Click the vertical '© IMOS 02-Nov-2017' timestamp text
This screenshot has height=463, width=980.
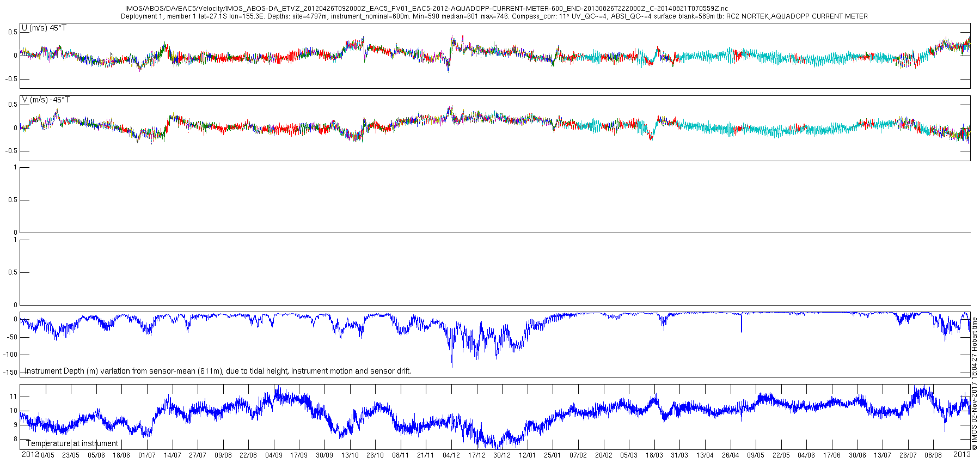click(975, 384)
